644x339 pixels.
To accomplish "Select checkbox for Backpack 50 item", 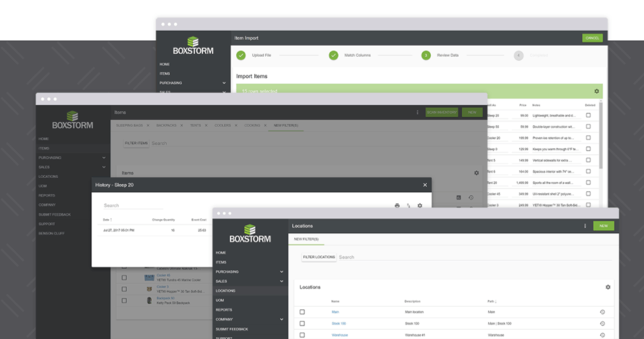I will [124, 301].
